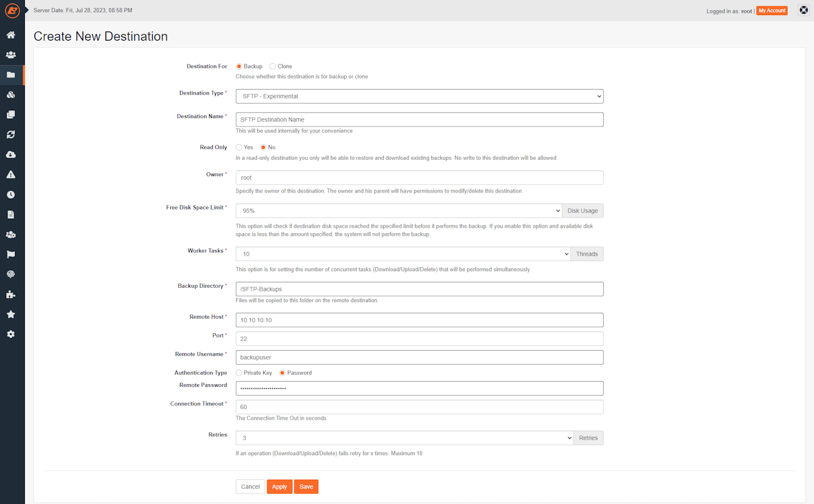The image size is (814, 504).
Task: Open the warning alerts triangle icon
Action: click(11, 174)
